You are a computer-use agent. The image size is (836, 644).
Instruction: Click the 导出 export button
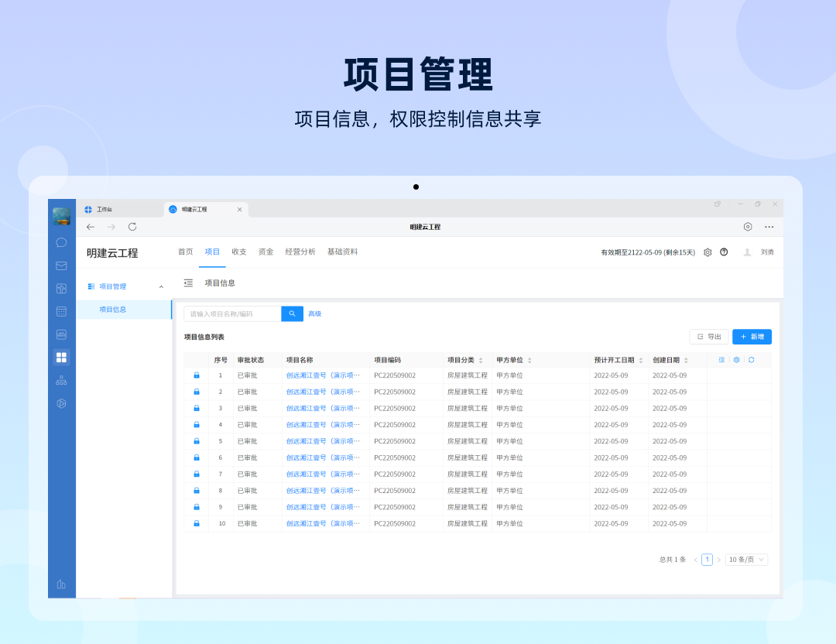[x=709, y=337]
